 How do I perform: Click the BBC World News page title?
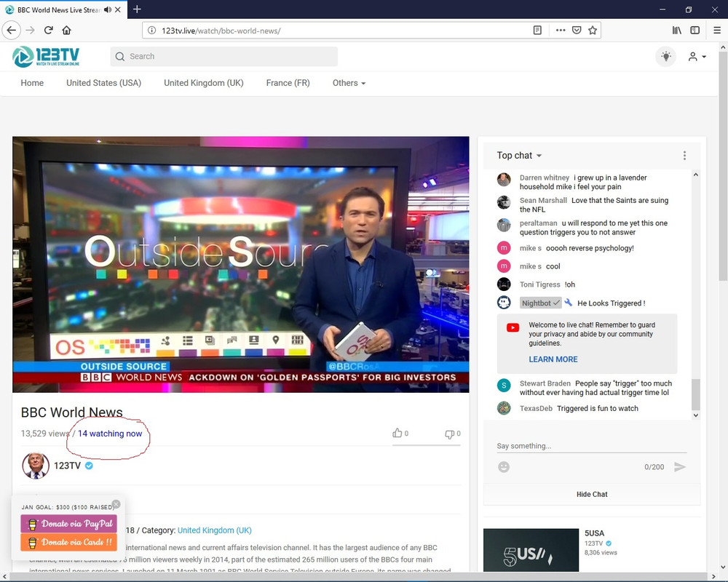72,412
